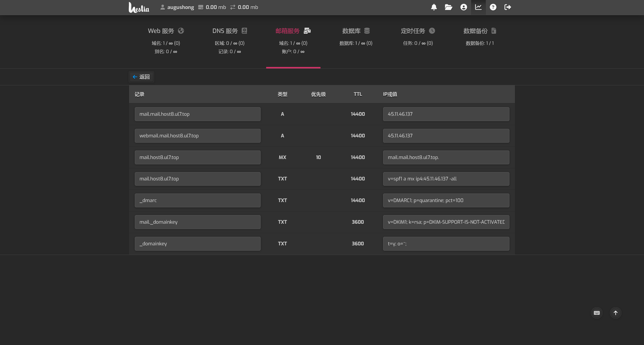Open the notifications bell icon
644x345 pixels.
pos(434,7)
